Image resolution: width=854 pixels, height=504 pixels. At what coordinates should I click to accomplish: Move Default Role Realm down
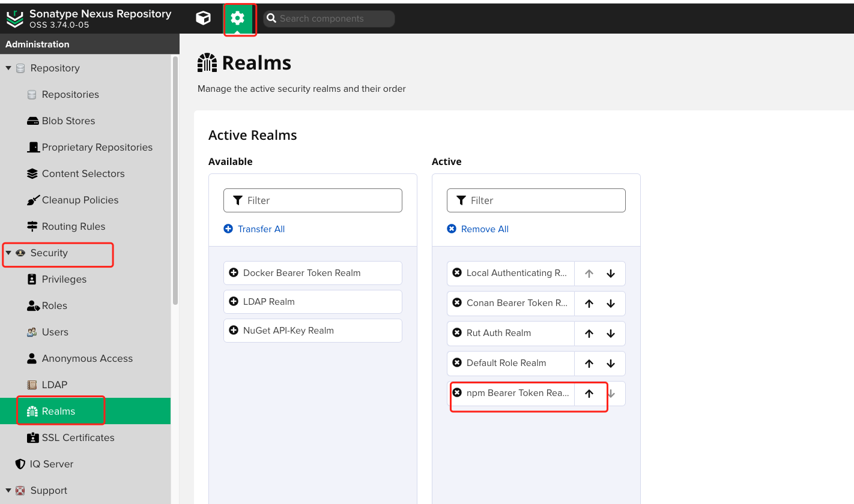click(611, 364)
